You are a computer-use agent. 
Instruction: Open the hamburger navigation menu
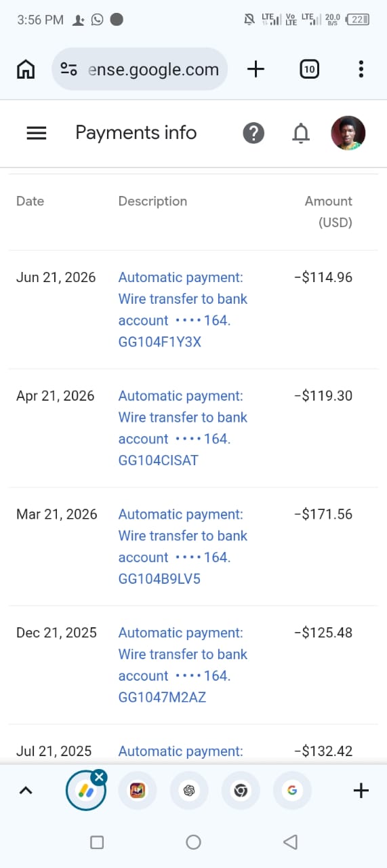click(x=36, y=133)
